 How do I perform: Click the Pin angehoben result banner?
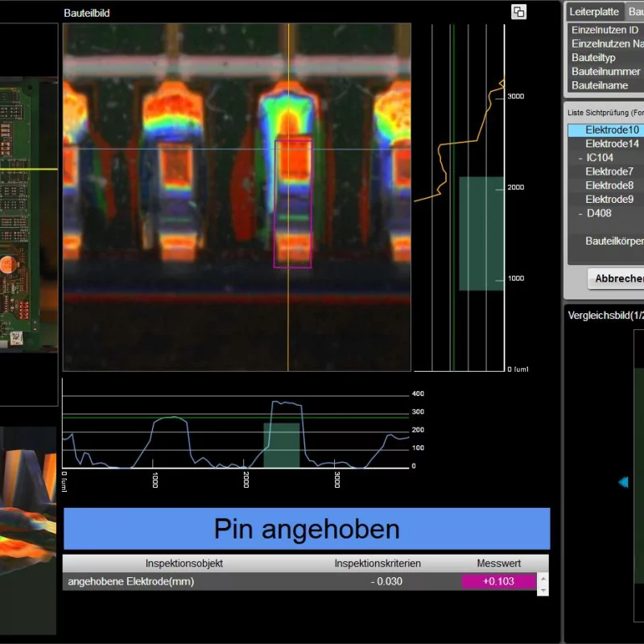[x=306, y=529]
